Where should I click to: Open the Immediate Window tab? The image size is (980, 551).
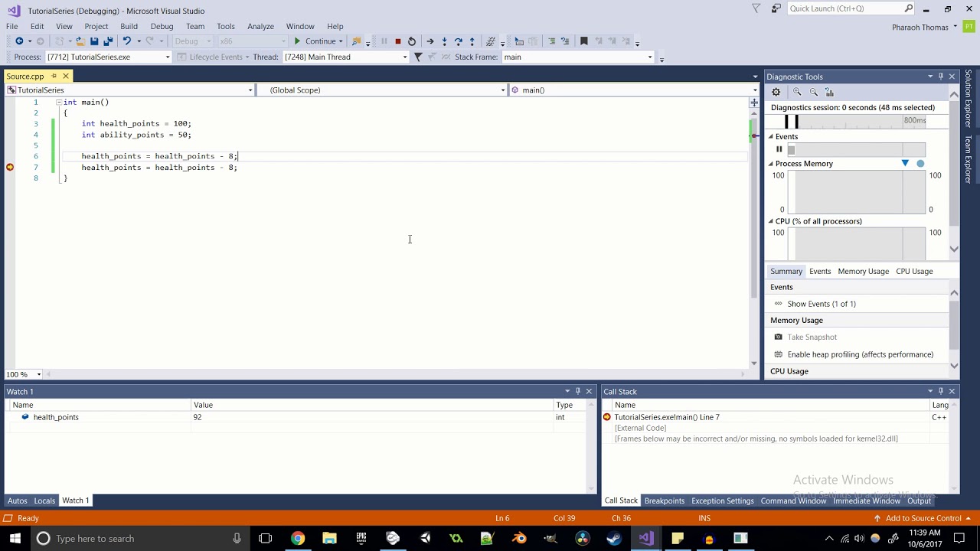pos(867,500)
